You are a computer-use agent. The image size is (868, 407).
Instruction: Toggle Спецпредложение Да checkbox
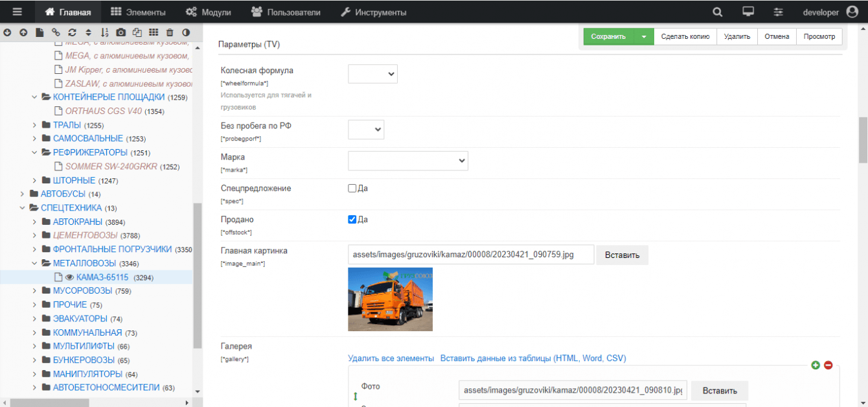pos(352,189)
